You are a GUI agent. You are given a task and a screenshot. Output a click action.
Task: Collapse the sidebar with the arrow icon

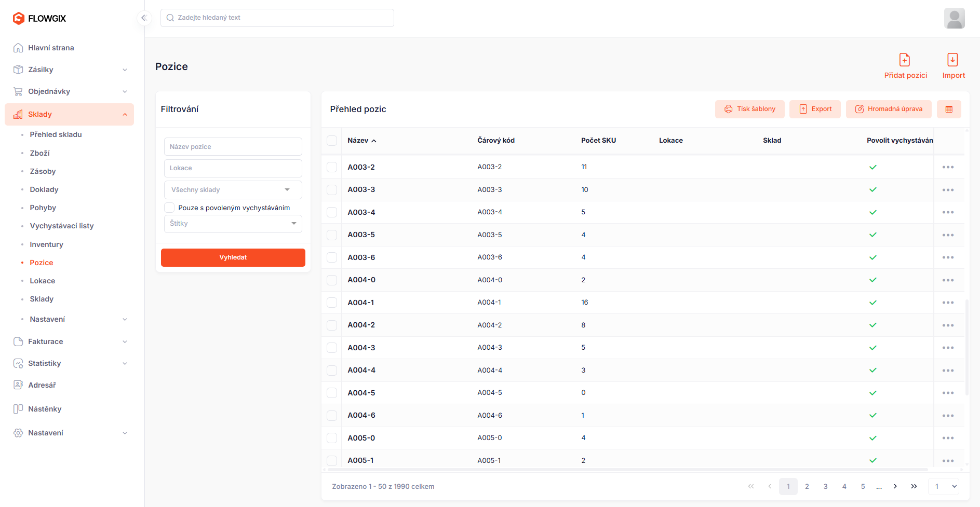[x=144, y=18]
